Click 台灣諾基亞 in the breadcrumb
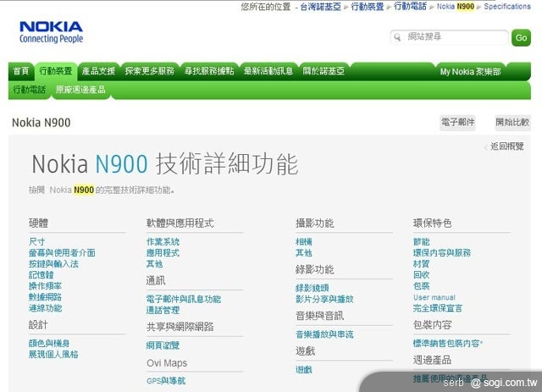 (x=320, y=7)
